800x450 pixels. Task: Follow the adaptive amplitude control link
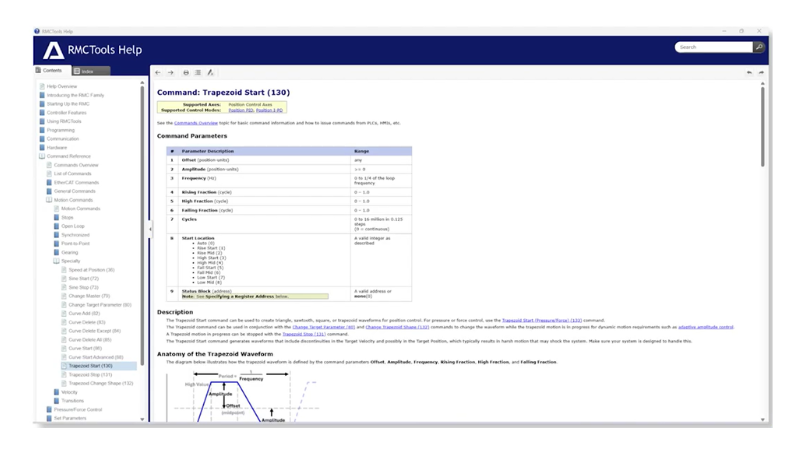coord(706,327)
